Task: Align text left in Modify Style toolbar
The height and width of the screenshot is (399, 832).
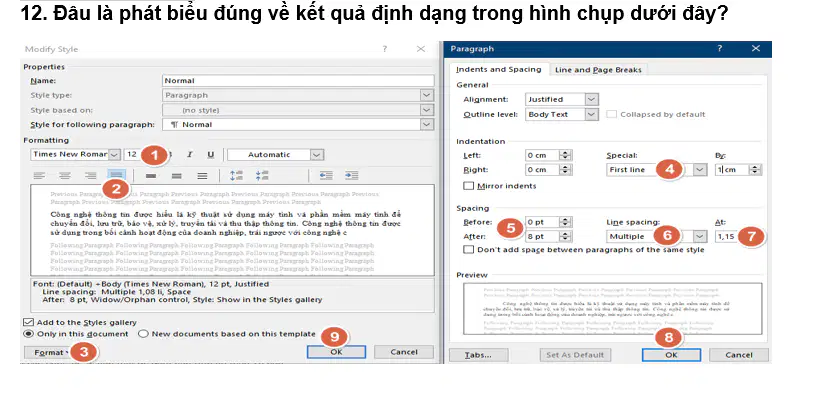Action: tap(39, 176)
